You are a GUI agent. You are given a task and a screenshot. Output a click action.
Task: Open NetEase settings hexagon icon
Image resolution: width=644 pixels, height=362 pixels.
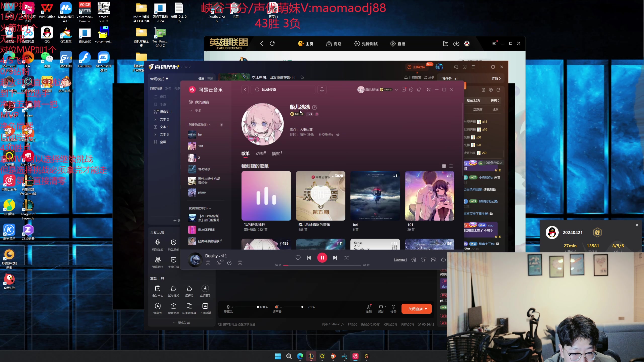(x=411, y=89)
